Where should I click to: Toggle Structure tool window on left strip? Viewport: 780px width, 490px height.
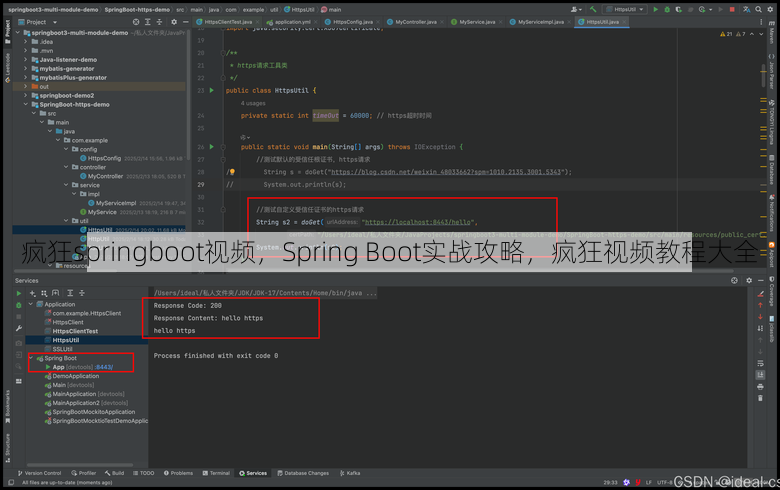coord(7,447)
